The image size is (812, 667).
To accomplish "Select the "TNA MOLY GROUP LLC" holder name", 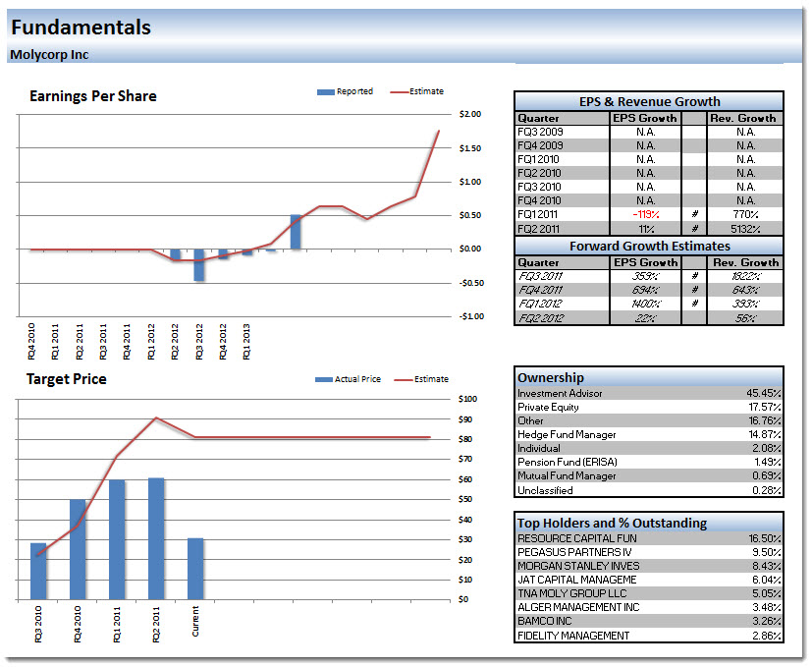I will click(x=571, y=594).
